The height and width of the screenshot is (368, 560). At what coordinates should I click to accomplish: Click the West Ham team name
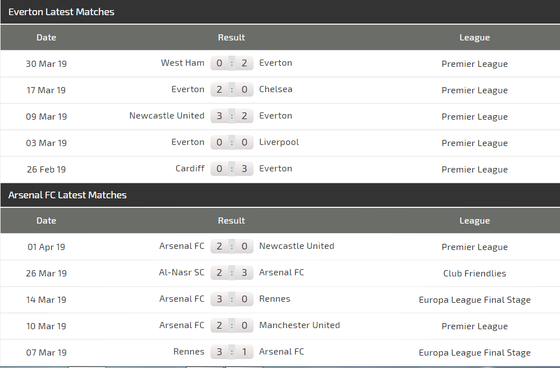[x=182, y=63]
